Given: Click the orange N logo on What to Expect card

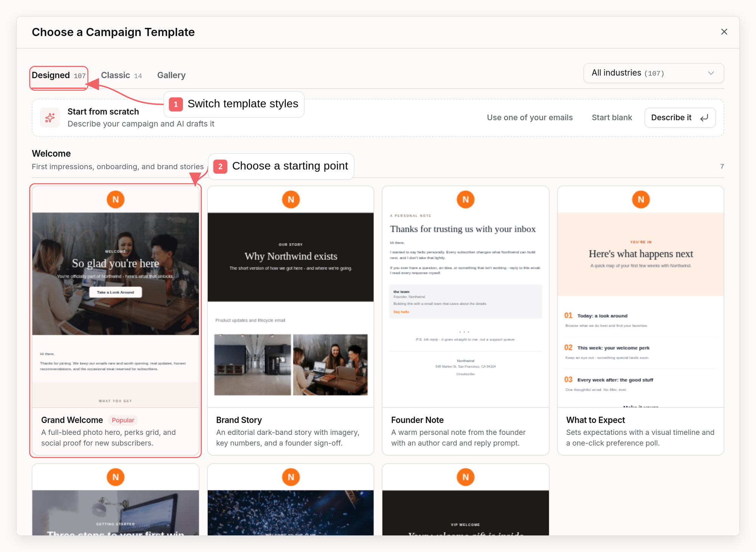Looking at the screenshot, I should (641, 199).
